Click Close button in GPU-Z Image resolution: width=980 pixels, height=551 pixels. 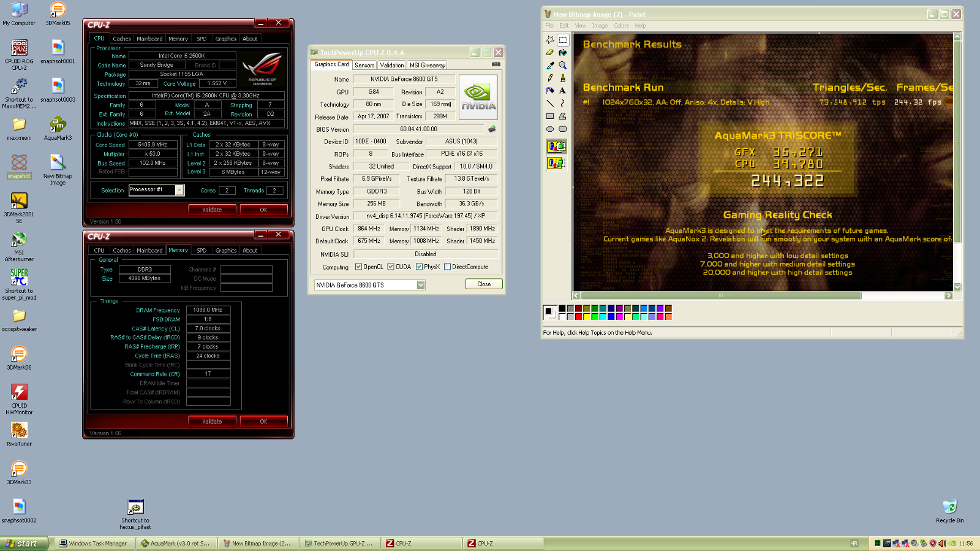coord(484,284)
